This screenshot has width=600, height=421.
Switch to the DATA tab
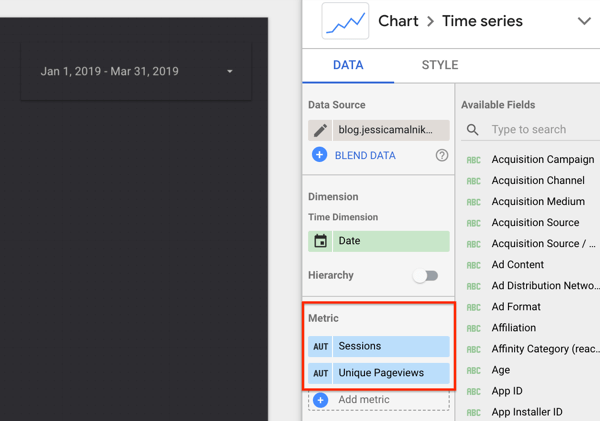click(348, 65)
